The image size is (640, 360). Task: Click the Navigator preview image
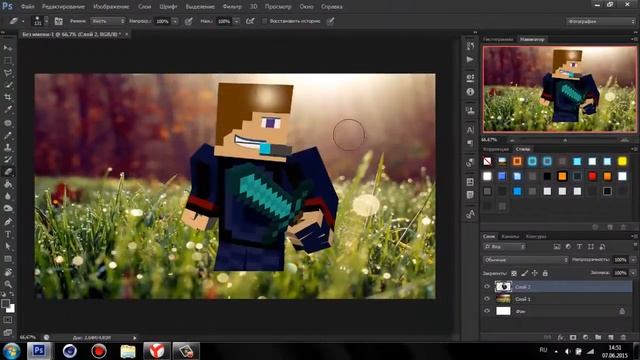(560, 89)
